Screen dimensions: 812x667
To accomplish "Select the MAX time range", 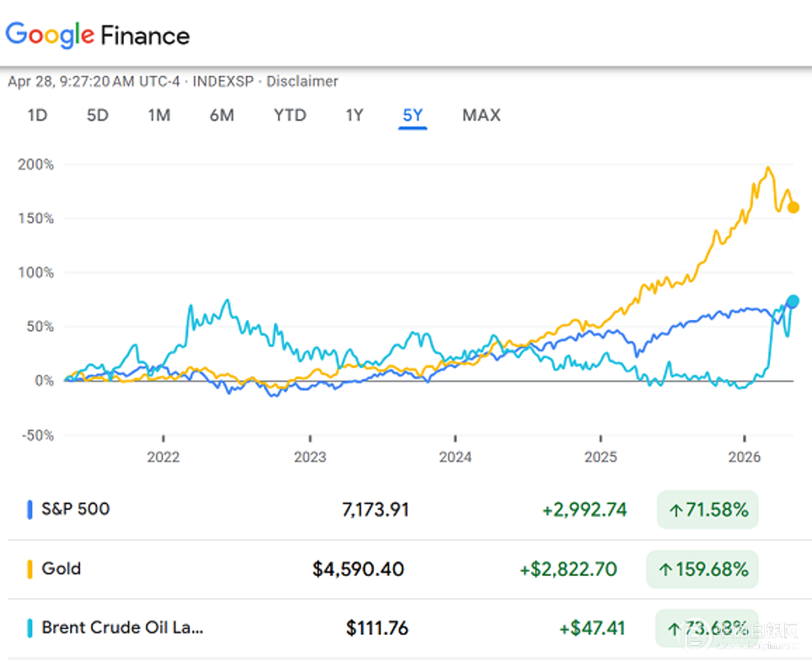I will pyautogui.click(x=481, y=115).
